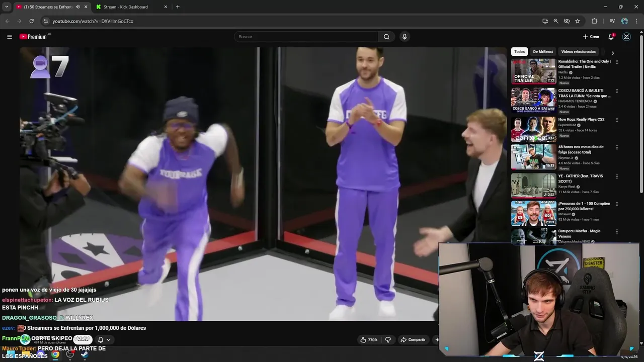The height and width of the screenshot is (362, 644).
Task: Dislike the video
Action: (x=388, y=340)
